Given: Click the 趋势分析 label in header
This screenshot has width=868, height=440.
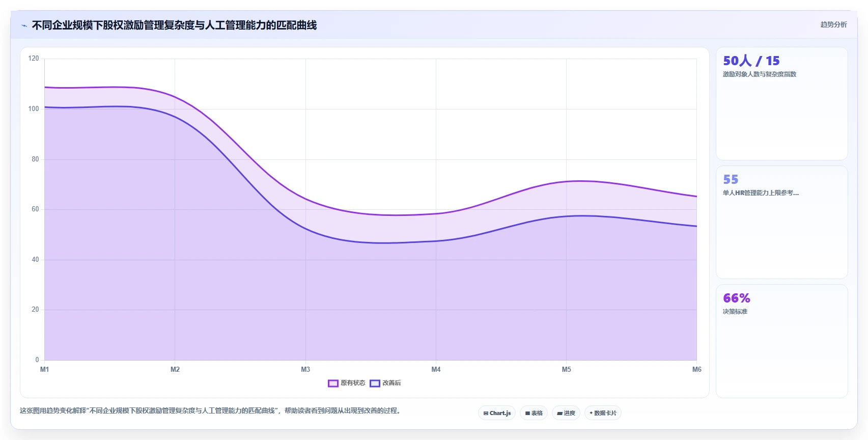Looking at the screenshot, I should [x=833, y=24].
